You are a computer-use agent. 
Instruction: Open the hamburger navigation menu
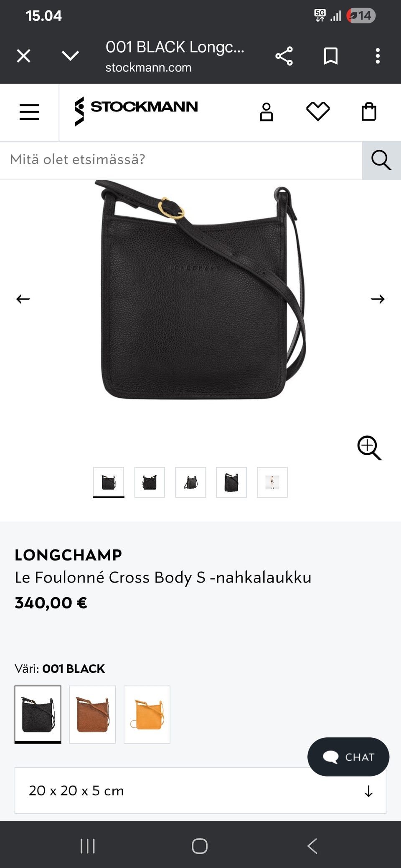29,112
